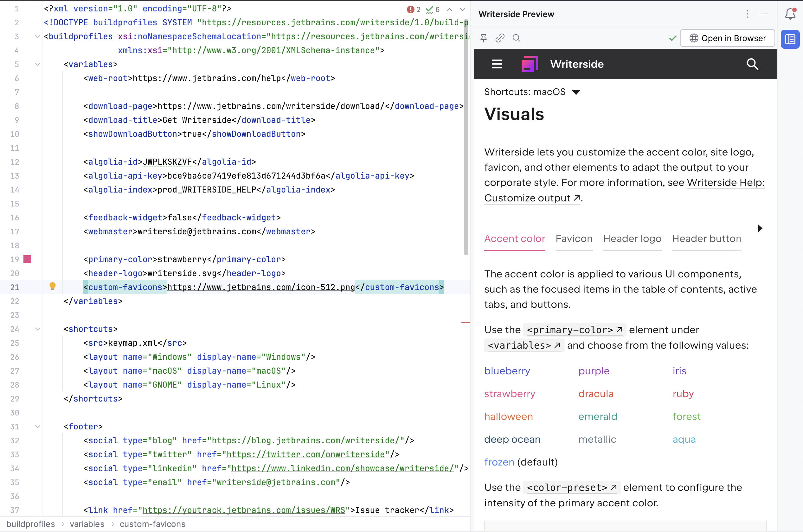803x532 pixels.
Task: Open the notifications bell
Action: 790,14
